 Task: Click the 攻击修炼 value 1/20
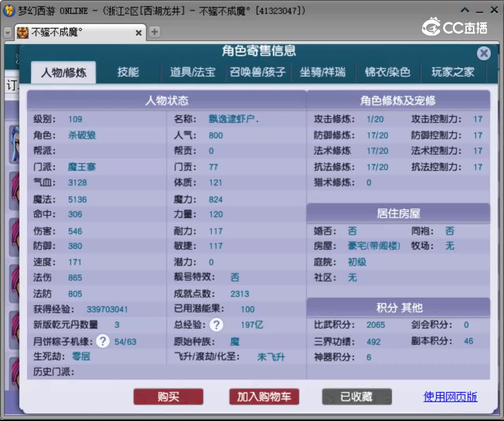[x=375, y=119]
